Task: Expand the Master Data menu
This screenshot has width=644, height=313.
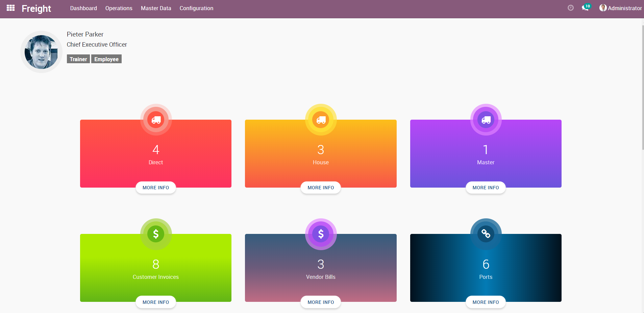Action: point(156,8)
